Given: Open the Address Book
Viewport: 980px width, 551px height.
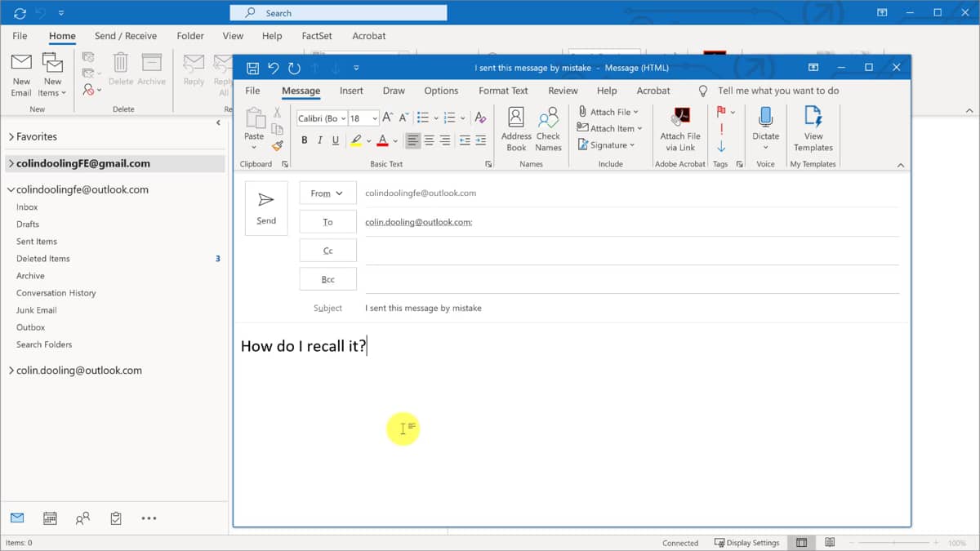Looking at the screenshot, I should pos(516,129).
